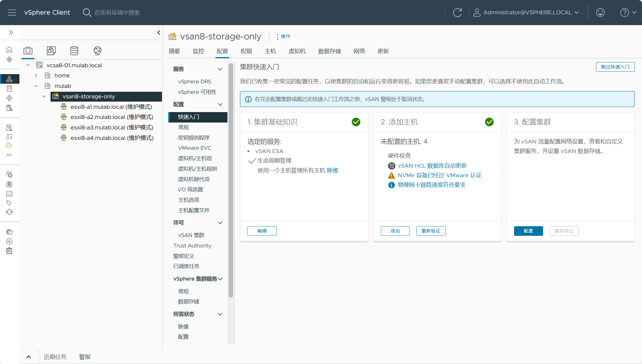
Task: Switch to the 权限 tab
Action: pyautogui.click(x=246, y=51)
